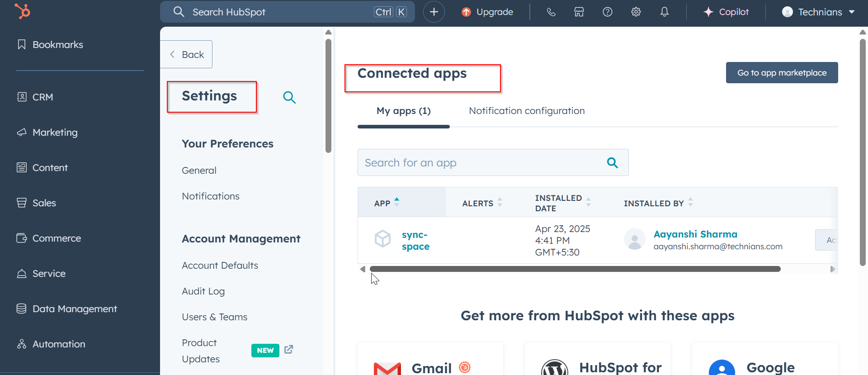
Task: Click the plus create button
Action: (434, 12)
